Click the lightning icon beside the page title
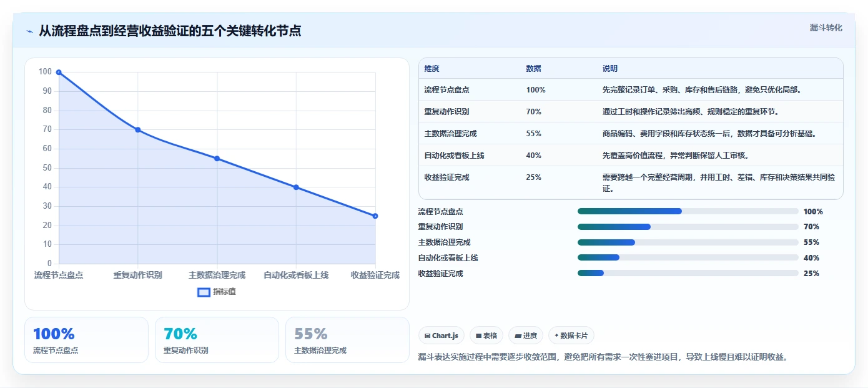The width and height of the screenshot is (868, 388). [x=29, y=31]
